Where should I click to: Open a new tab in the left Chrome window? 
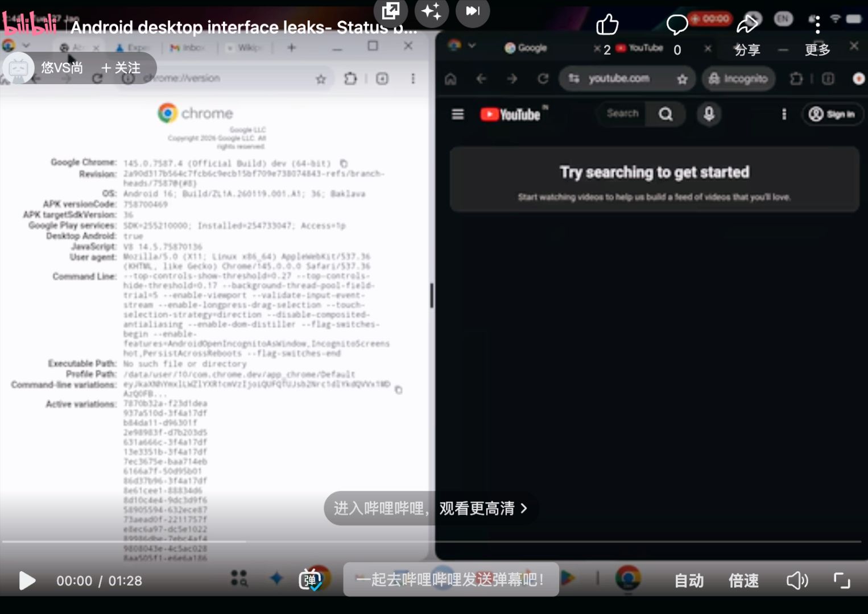(x=291, y=48)
